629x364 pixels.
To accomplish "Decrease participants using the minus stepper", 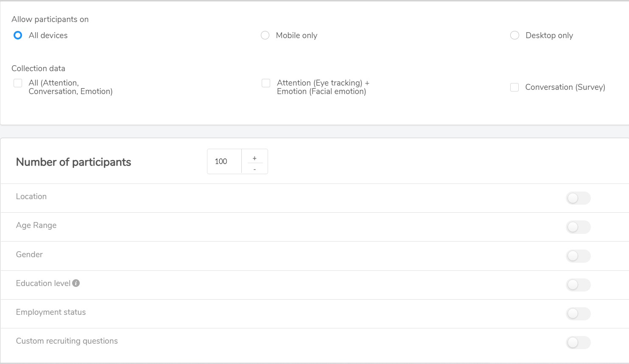I will (254, 168).
